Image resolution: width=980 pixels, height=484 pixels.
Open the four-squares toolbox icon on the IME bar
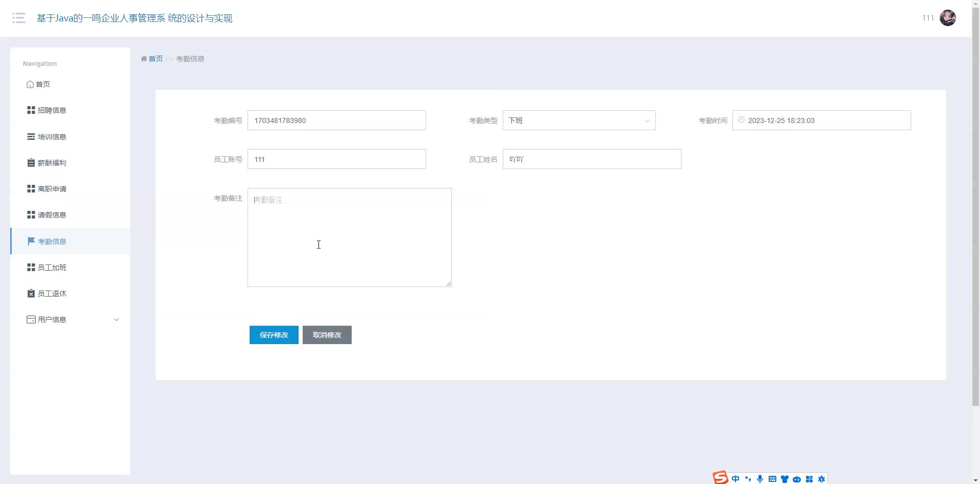coord(809,479)
